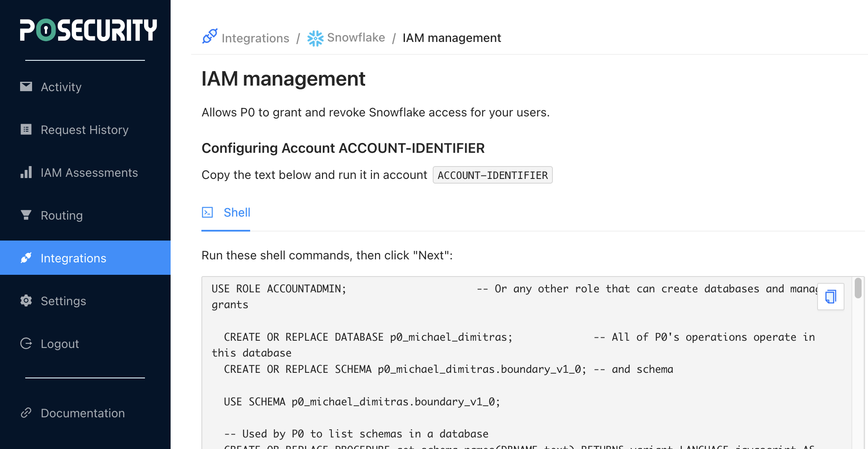Image resolution: width=868 pixels, height=449 pixels.
Task: Click the Routing funnel icon
Action: pyautogui.click(x=26, y=215)
